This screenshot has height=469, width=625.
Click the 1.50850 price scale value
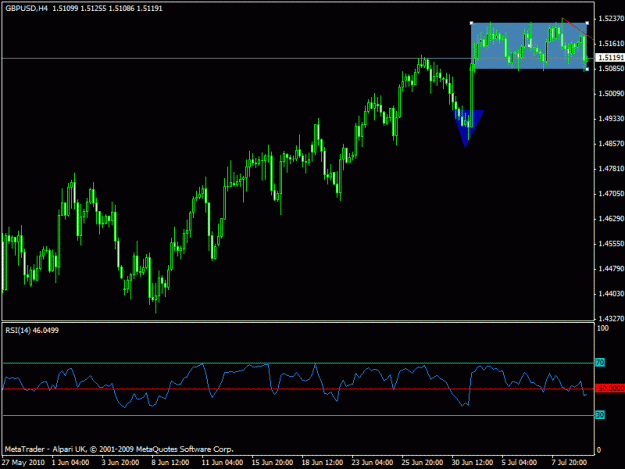pyautogui.click(x=611, y=69)
